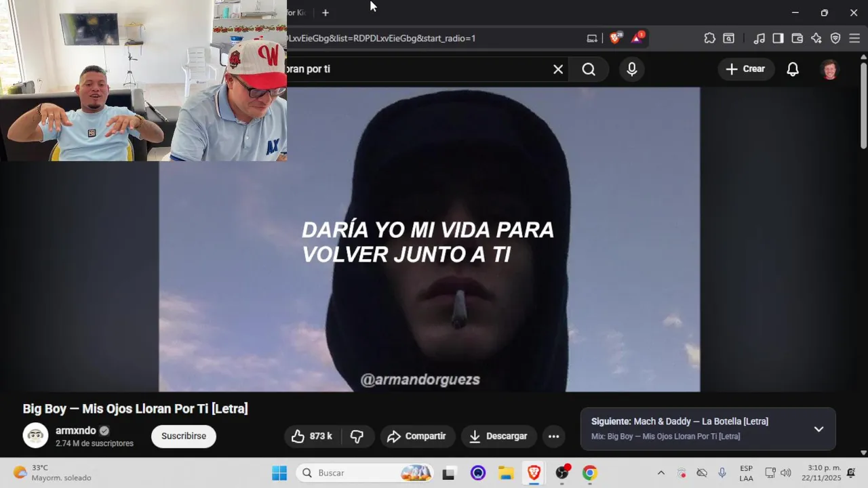This screenshot has width=868, height=488.
Task: Click the cloud sync-off tray icon
Action: click(702, 473)
